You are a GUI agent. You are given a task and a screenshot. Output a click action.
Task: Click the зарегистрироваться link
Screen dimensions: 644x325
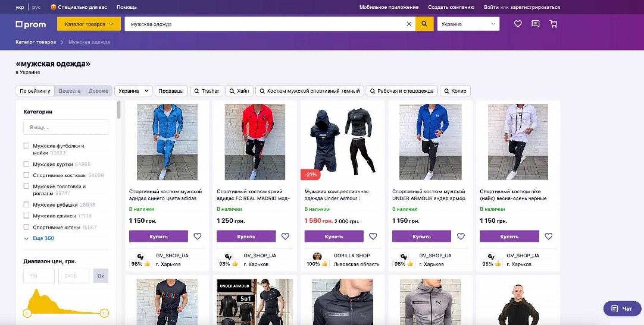coord(535,7)
